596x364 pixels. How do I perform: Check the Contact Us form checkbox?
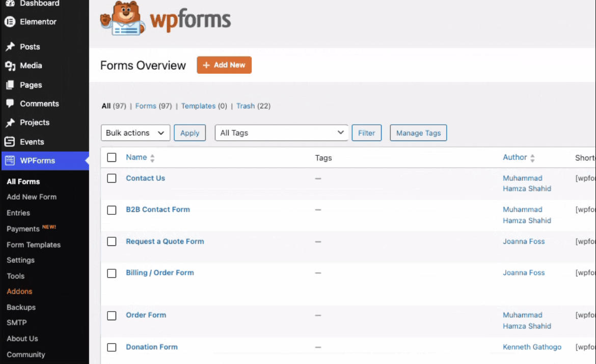[x=112, y=178]
